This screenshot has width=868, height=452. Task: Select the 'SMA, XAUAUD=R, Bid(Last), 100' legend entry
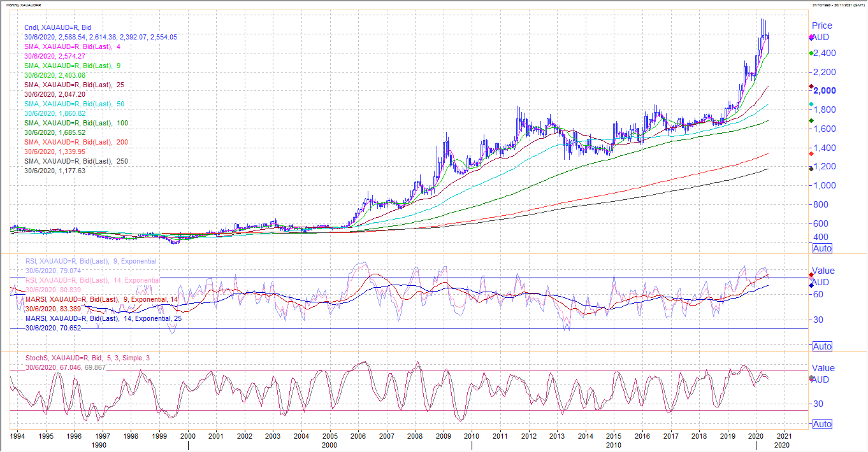(x=76, y=124)
